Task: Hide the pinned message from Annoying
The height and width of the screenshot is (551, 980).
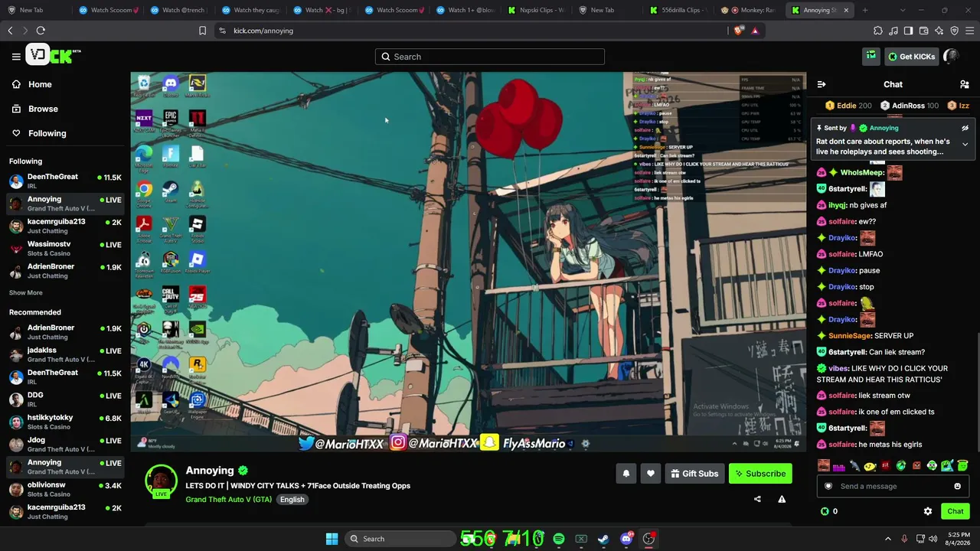Action: pos(965,128)
